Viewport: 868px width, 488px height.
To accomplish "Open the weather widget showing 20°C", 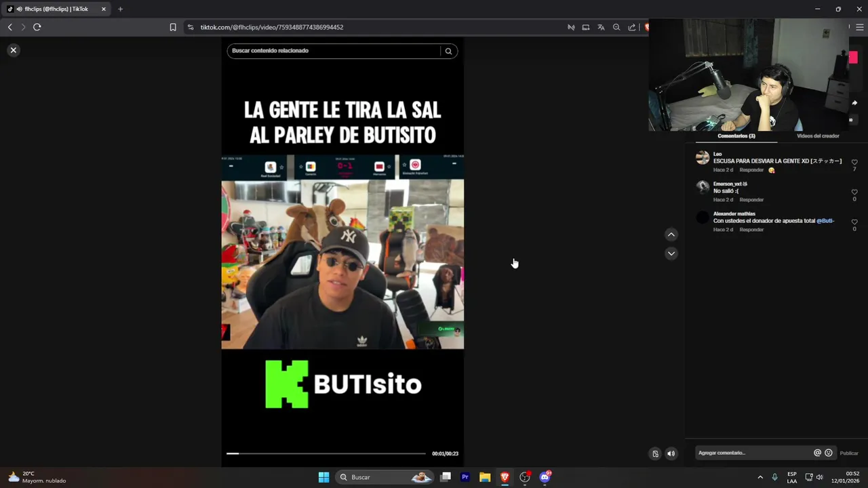I will click(x=37, y=477).
